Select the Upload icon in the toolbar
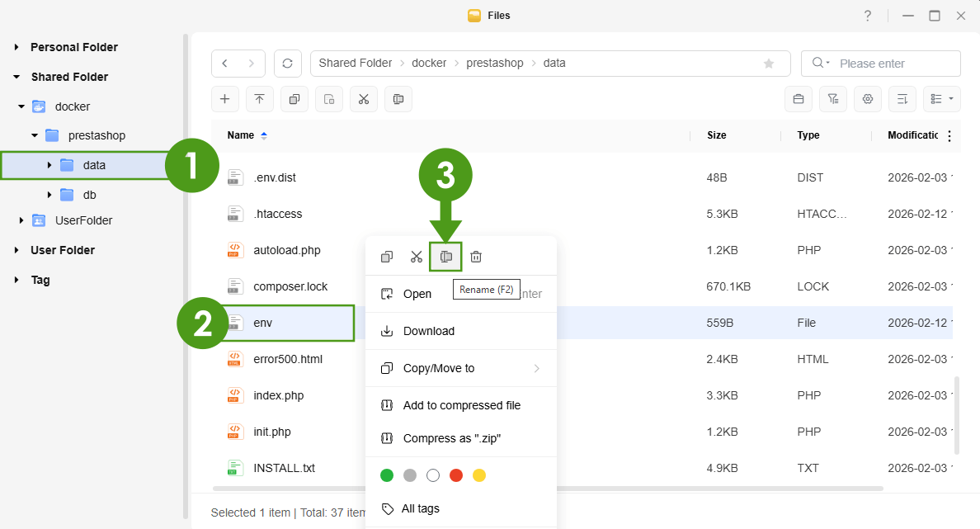The image size is (980, 529). pos(260,99)
